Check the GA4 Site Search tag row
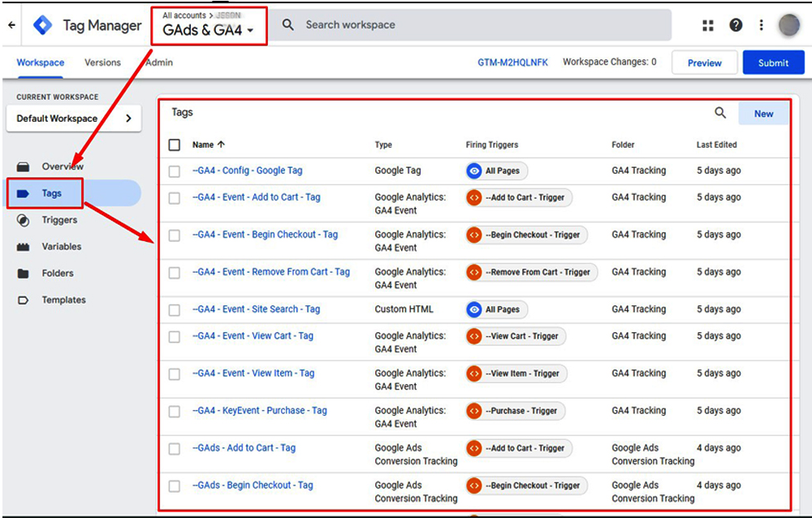 click(175, 310)
